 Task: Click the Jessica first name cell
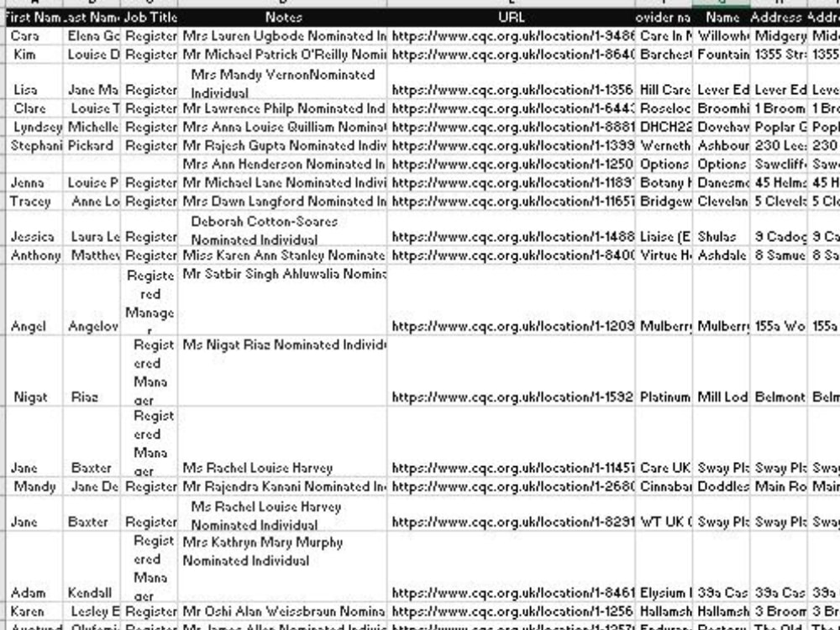34,228
